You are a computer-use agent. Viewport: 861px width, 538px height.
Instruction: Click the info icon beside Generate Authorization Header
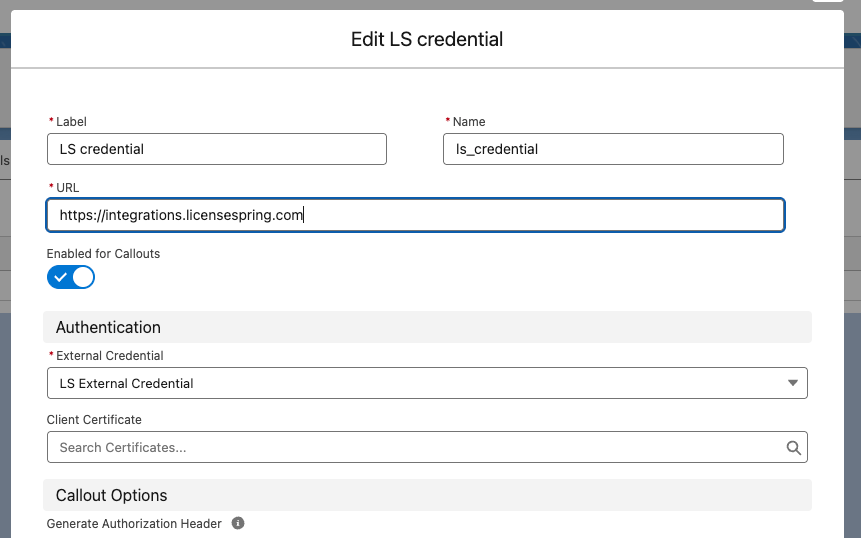click(x=238, y=523)
